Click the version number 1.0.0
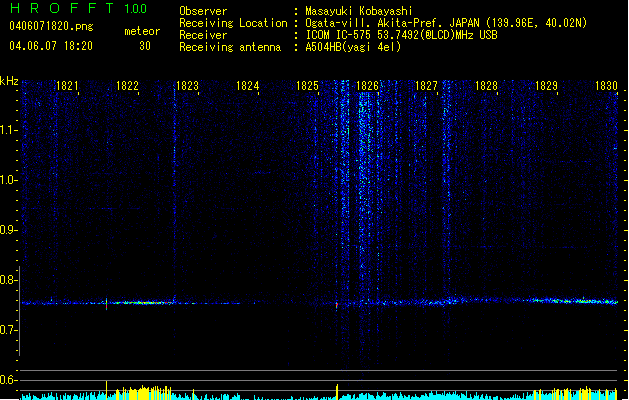This screenshot has width=629, height=400. tap(135, 9)
